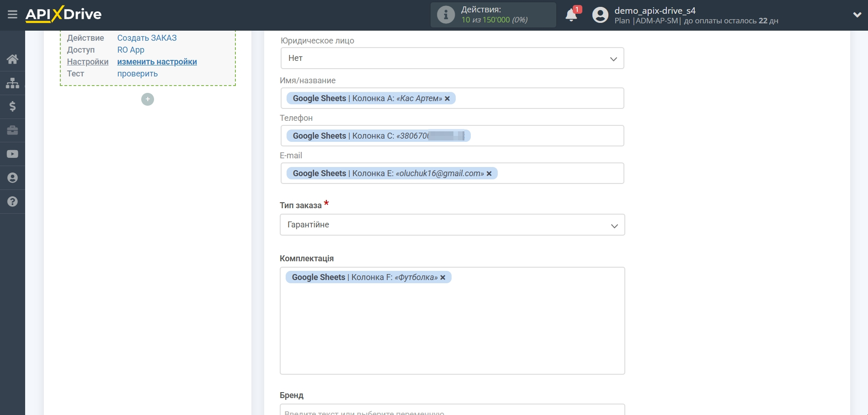The width and height of the screenshot is (868, 415).
Task: Click into the Бренд input field
Action: pos(452,410)
